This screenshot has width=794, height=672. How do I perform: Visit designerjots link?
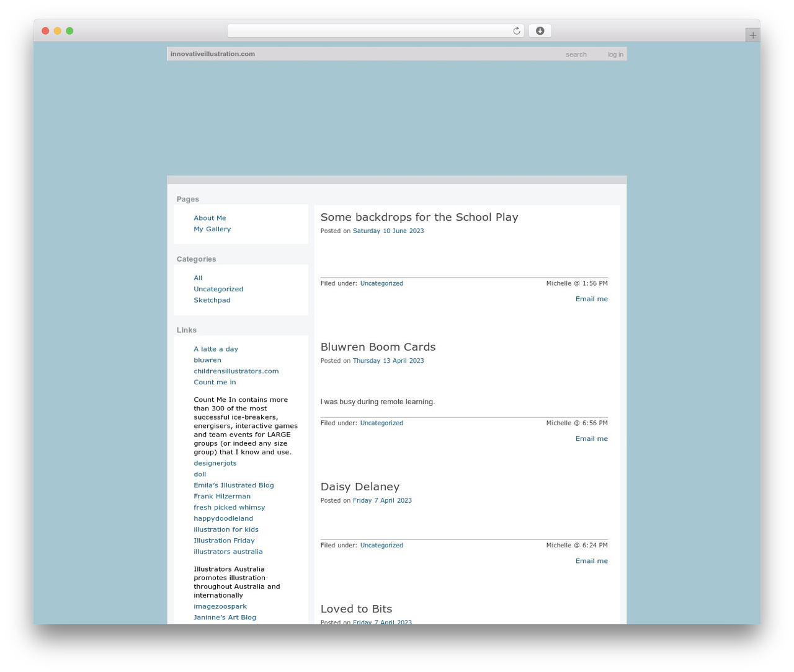(x=215, y=464)
